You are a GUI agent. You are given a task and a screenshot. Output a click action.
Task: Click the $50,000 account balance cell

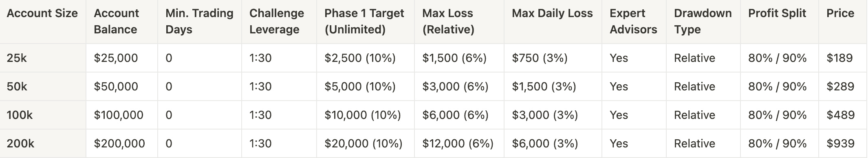pyautogui.click(x=116, y=86)
